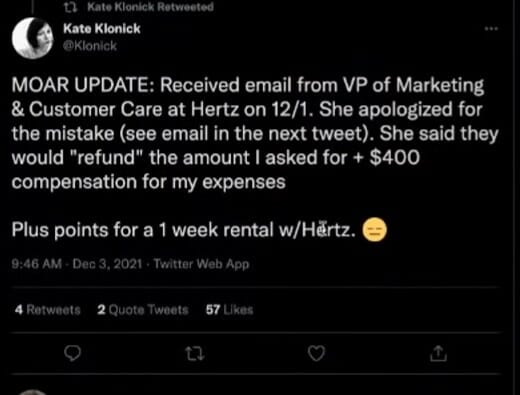Open the three-dot more options menu
The height and width of the screenshot is (395, 520).
(x=491, y=29)
